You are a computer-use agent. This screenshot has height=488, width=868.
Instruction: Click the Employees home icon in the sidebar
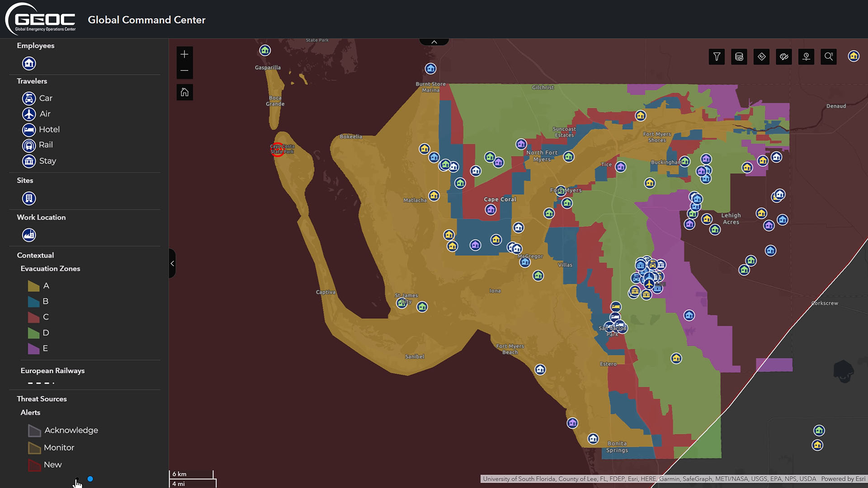coord(28,63)
